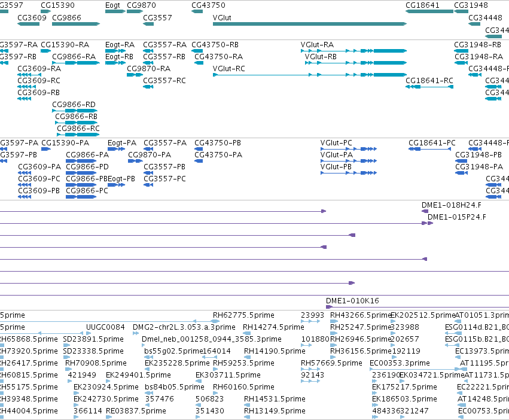This screenshot has width=509, height=420.
Task: Select the CG18641-PC protein feature
Action: coord(430,149)
